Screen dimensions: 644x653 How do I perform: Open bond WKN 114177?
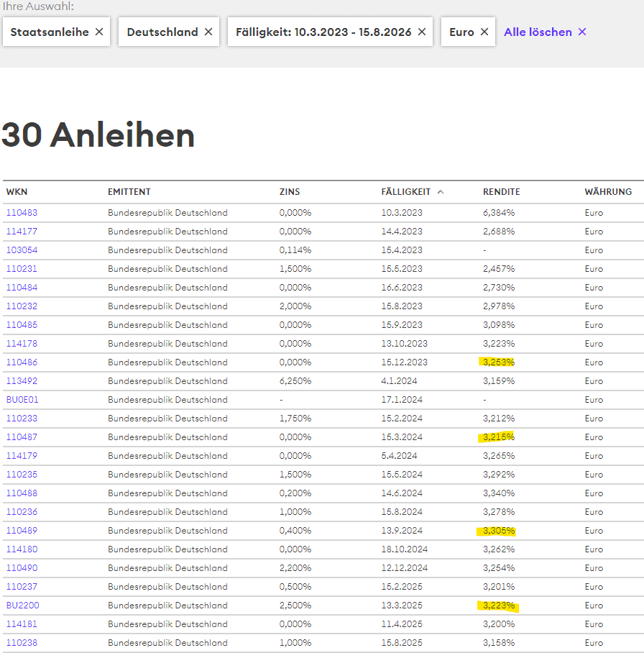click(22, 232)
